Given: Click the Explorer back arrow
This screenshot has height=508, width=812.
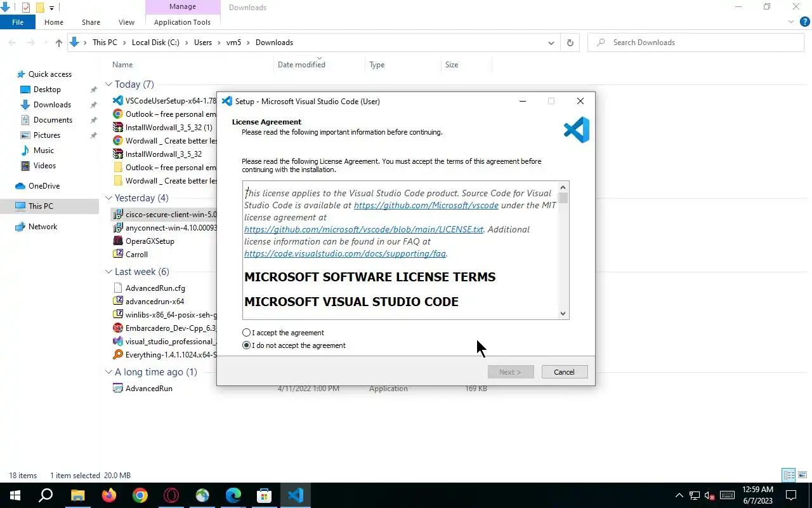Looking at the screenshot, I should click(12, 43).
